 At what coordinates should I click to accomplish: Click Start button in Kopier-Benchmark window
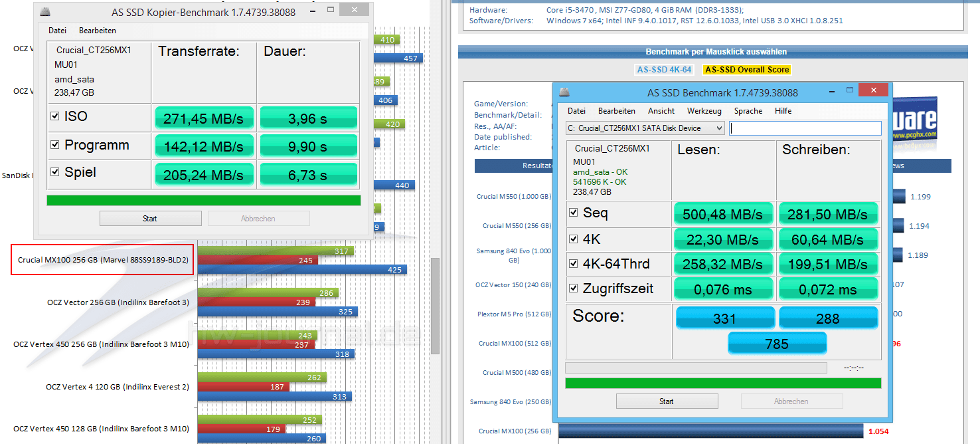tap(150, 219)
